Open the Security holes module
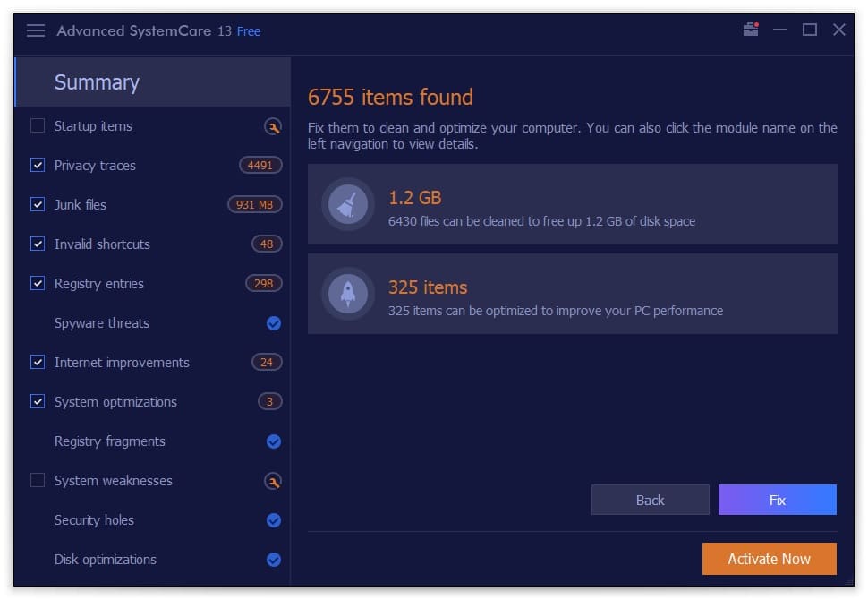The width and height of the screenshot is (868, 600). [94, 520]
